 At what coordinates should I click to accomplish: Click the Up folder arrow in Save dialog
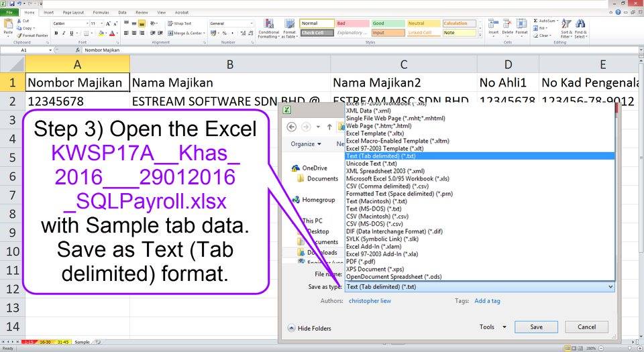click(x=329, y=127)
